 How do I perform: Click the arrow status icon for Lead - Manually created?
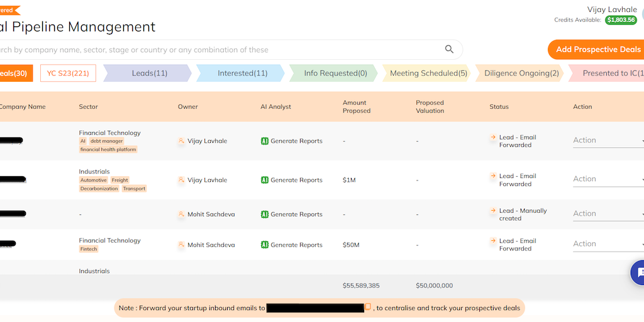coord(494,211)
